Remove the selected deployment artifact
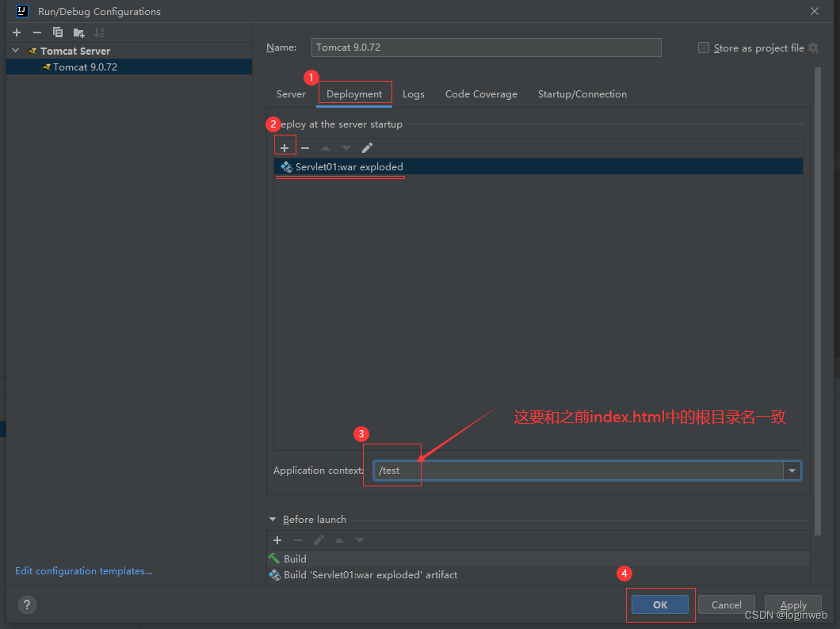Image resolution: width=840 pixels, height=629 pixels. (305, 148)
